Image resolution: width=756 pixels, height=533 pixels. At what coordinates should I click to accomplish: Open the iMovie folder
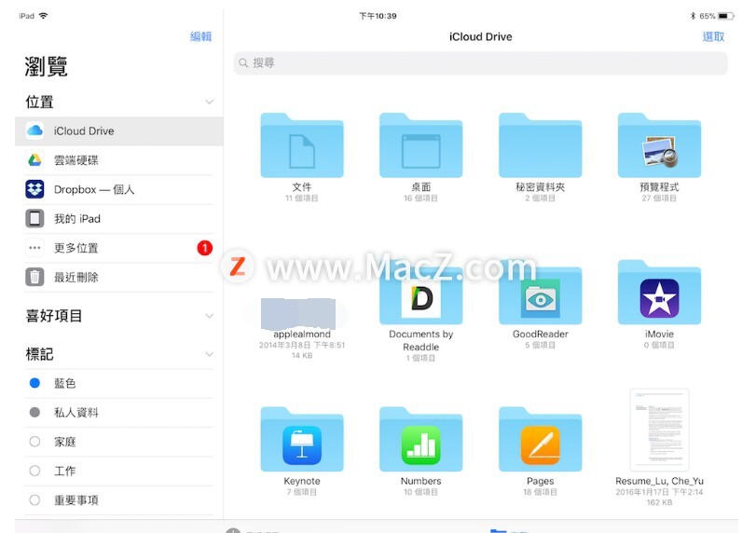point(659,293)
